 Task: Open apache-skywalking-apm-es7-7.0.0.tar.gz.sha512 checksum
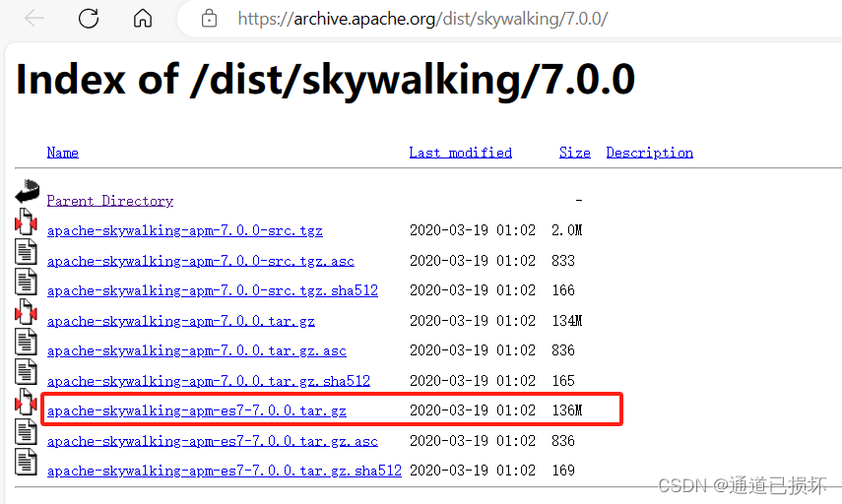pos(224,471)
